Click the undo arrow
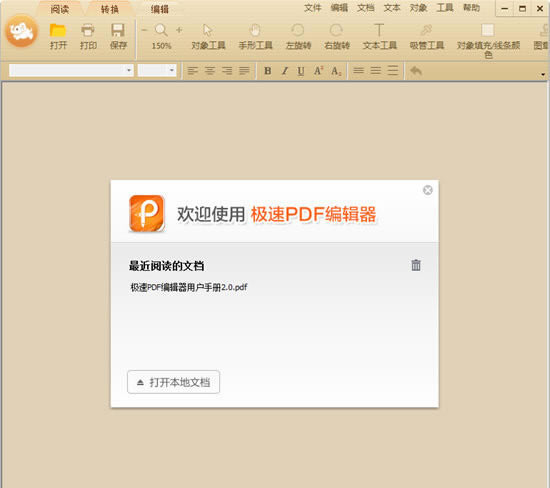 click(416, 71)
